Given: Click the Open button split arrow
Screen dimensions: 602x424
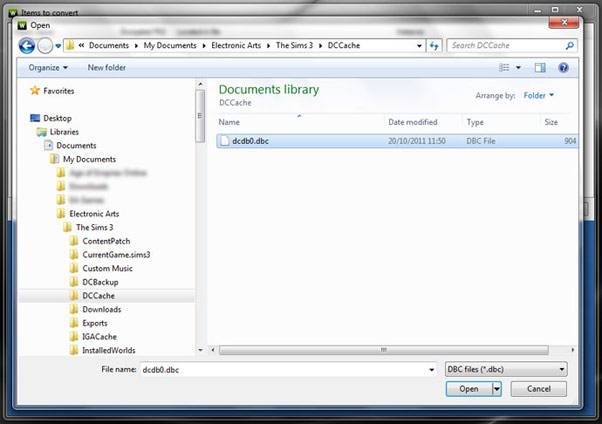Looking at the screenshot, I should pyautogui.click(x=497, y=389).
